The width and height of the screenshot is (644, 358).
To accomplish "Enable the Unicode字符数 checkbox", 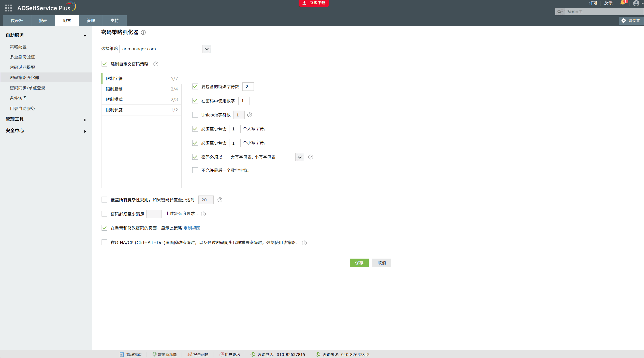I will click(x=195, y=115).
